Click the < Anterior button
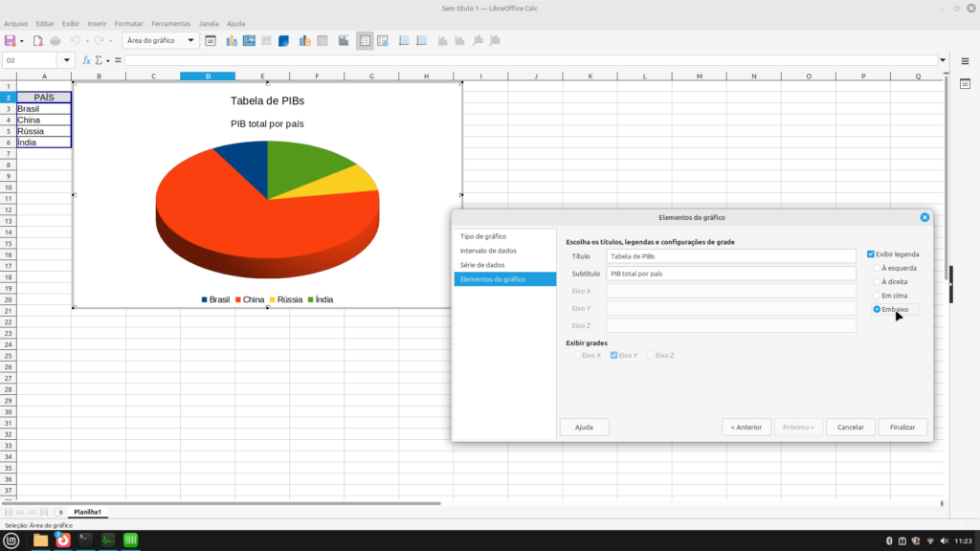Screen dimensions: 980x551 [746, 428]
